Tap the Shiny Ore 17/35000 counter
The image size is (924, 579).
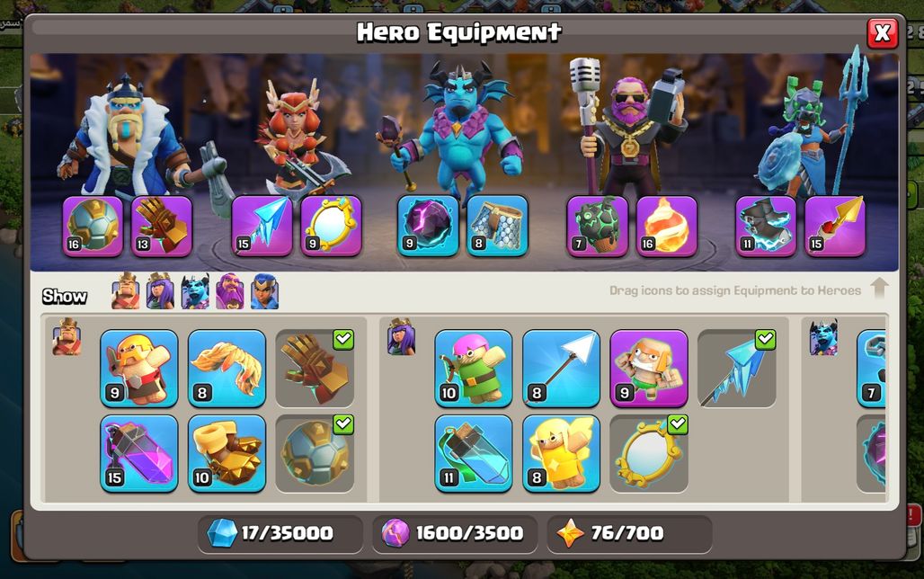pos(280,534)
